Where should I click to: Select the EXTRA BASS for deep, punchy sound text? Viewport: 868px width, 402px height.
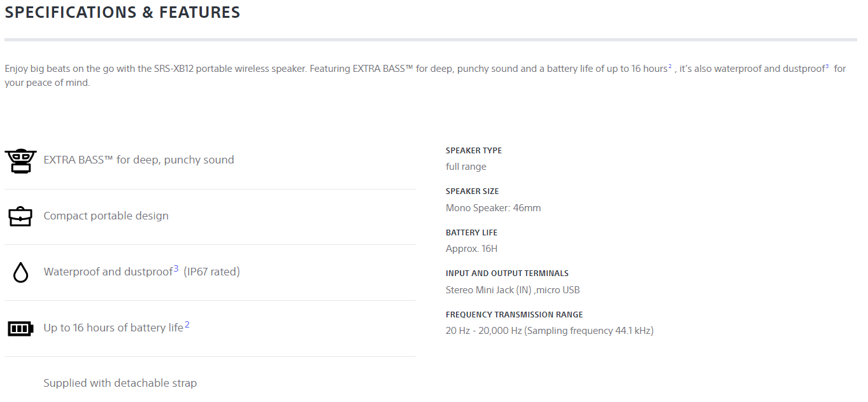coord(139,160)
